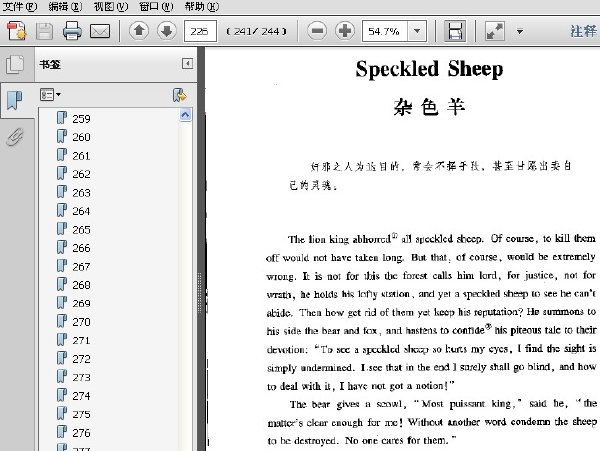Viewport: 600px width, 451px height.
Task: Show the page thumbnails panel
Action: coord(15,64)
